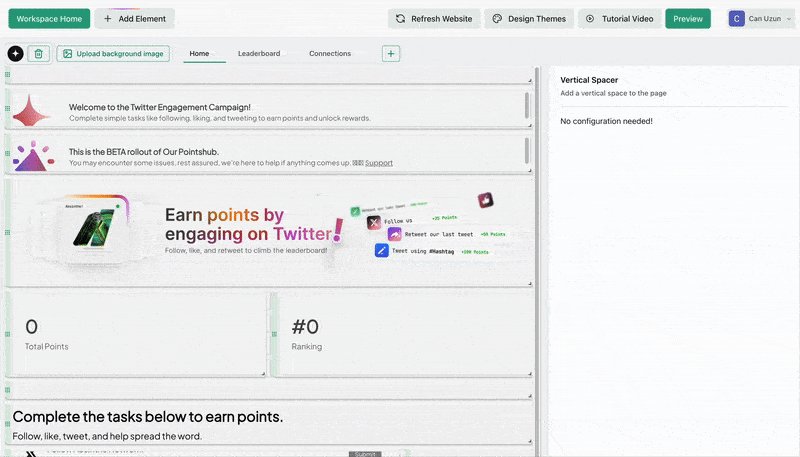Click the scrollbar inside the Welcome banner

[x=527, y=106]
